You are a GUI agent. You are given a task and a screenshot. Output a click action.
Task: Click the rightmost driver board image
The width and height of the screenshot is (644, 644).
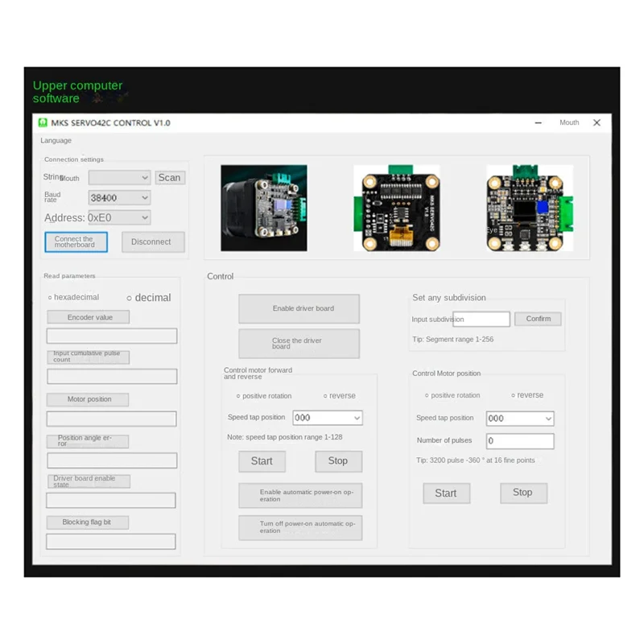coord(529,208)
